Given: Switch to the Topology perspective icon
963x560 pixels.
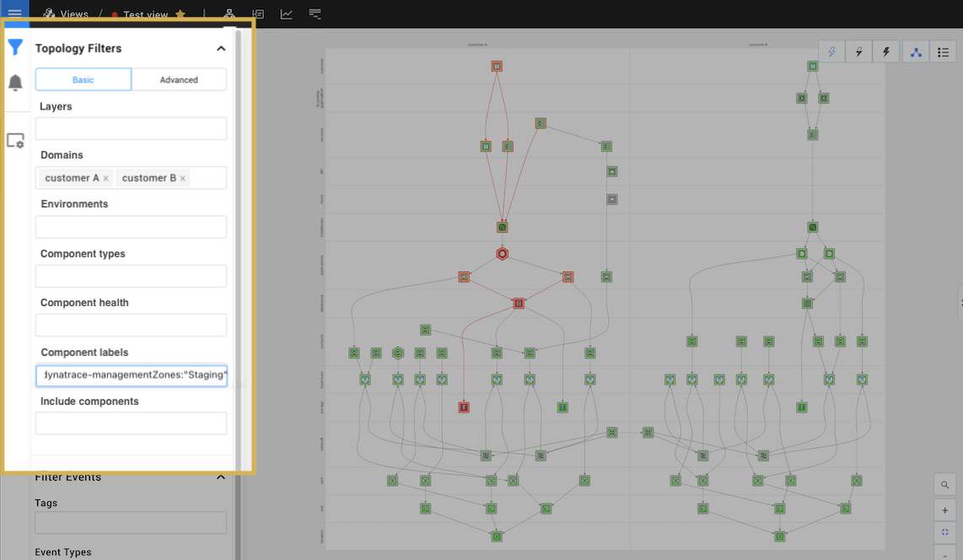Looking at the screenshot, I should tap(229, 13).
